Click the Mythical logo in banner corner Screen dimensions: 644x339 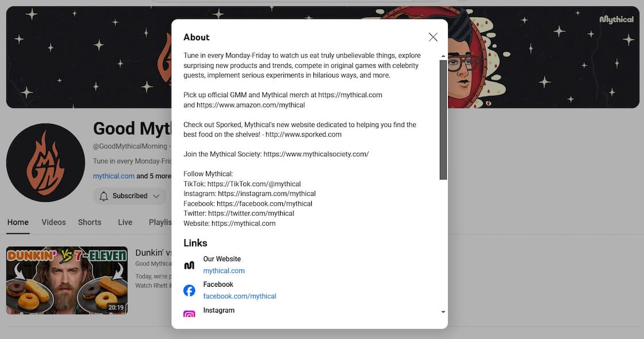click(616, 20)
